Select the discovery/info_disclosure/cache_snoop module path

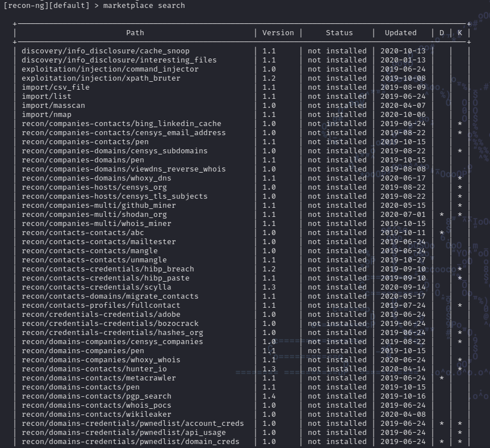106,51
